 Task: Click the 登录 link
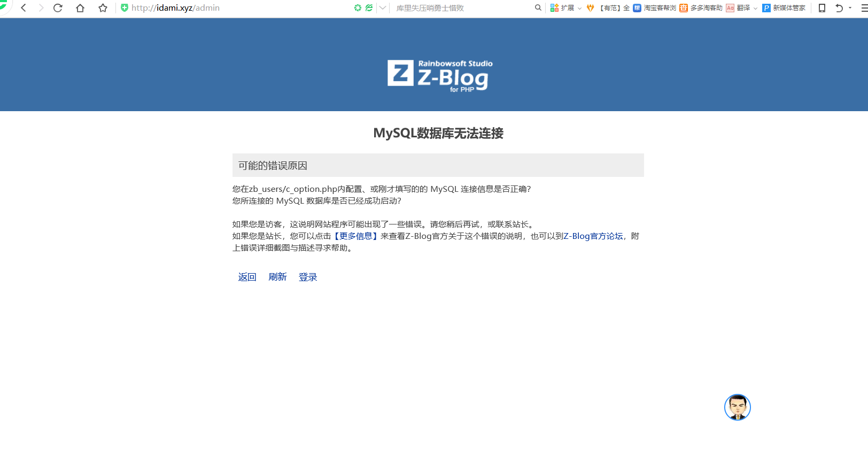308,277
